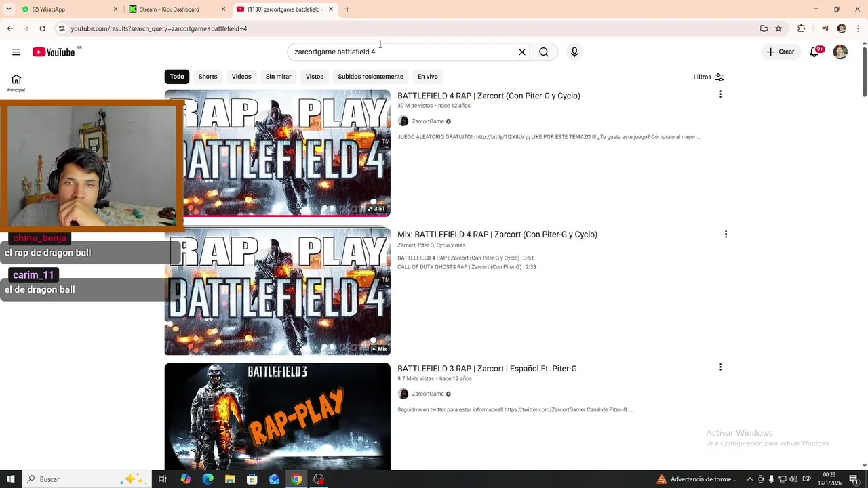
Task: Open the storm warning weather alert
Action: point(696,479)
